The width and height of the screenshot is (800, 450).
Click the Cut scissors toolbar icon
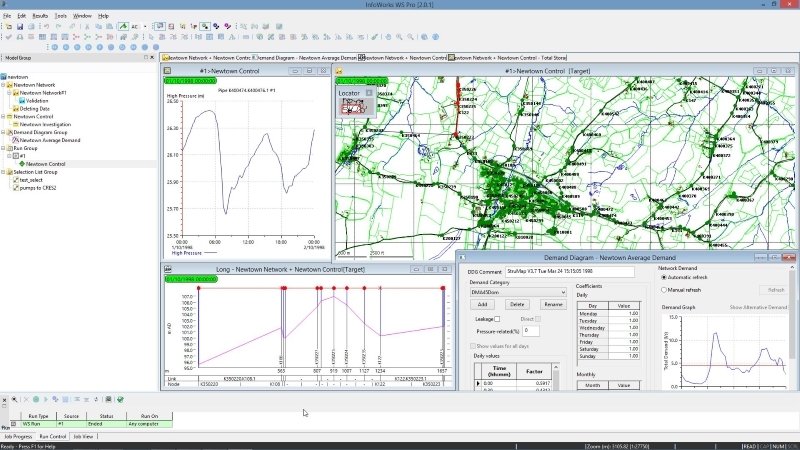point(87,27)
